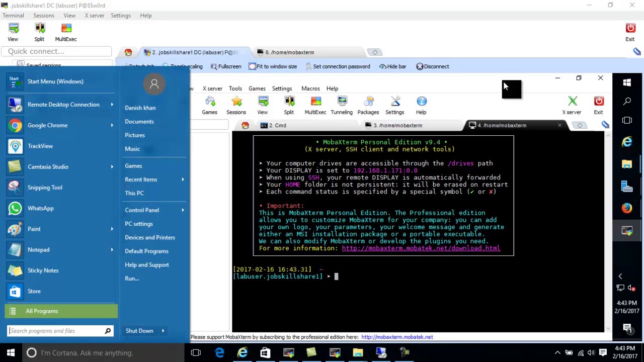
Task: Click remote desktop Windows start icon
Action: [x=627, y=82]
